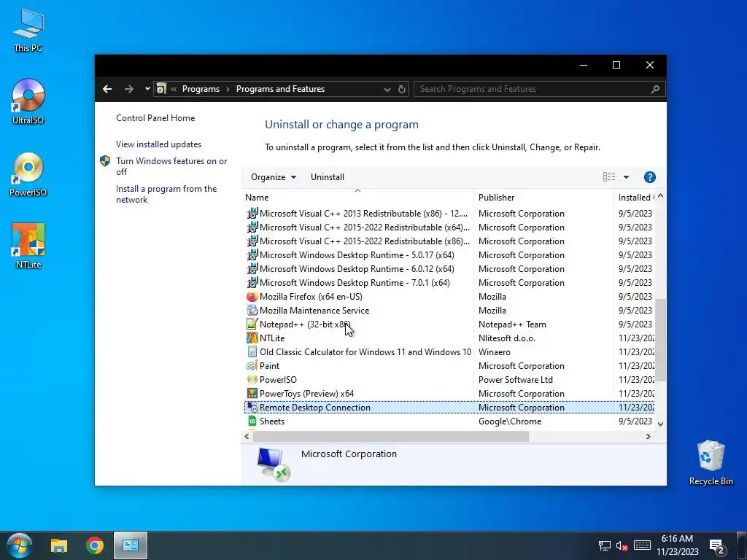747x560 pixels.
Task: Click Control Panel taskbar button
Action: click(x=131, y=545)
